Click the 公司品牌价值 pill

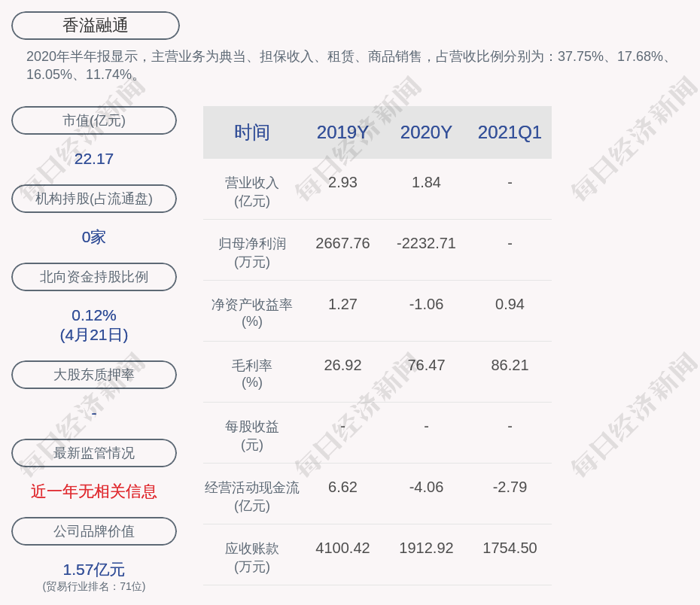click(x=94, y=531)
